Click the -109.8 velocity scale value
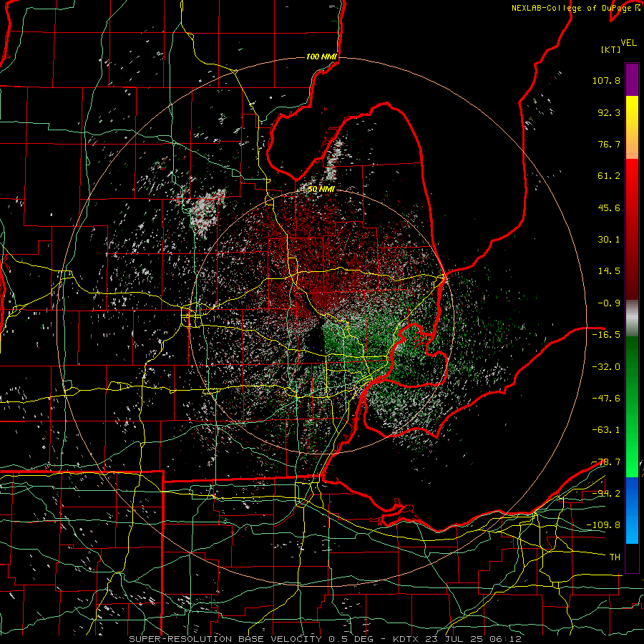644x644 pixels. pos(603,525)
